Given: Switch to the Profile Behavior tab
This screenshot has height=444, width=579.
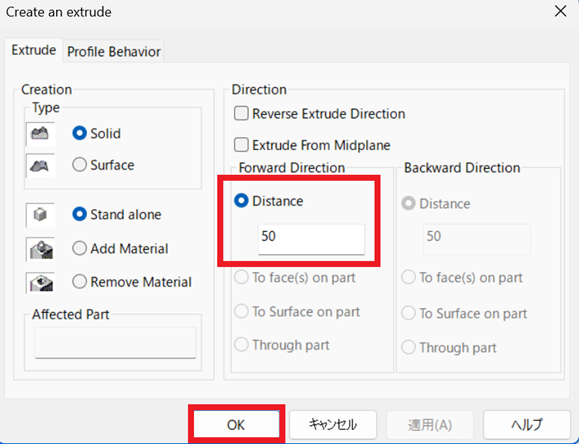Looking at the screenshot, I should tap(114, 51).
